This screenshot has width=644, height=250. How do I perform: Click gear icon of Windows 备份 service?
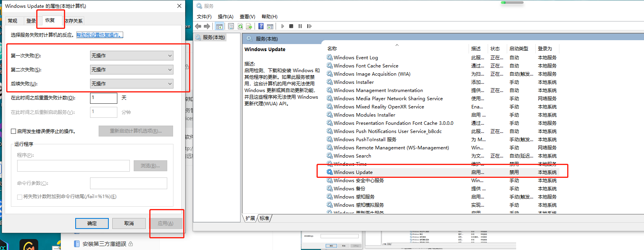tap(330, 188)
